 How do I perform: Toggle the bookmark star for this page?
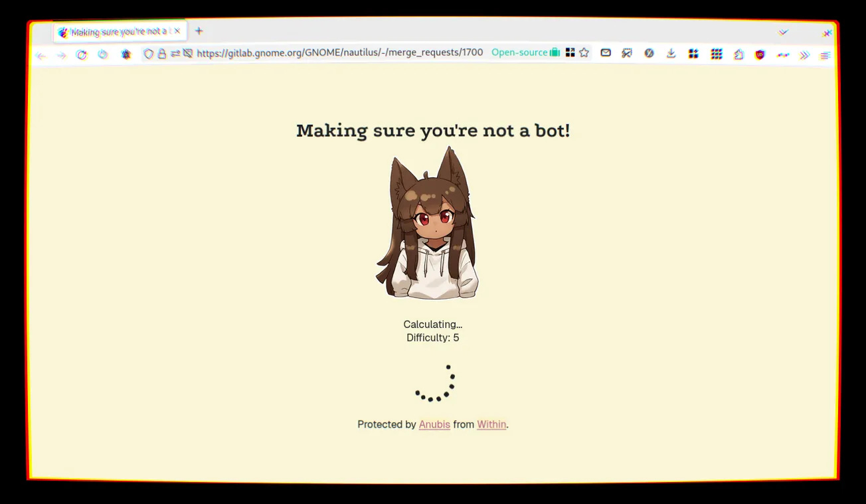coord(584,54)
